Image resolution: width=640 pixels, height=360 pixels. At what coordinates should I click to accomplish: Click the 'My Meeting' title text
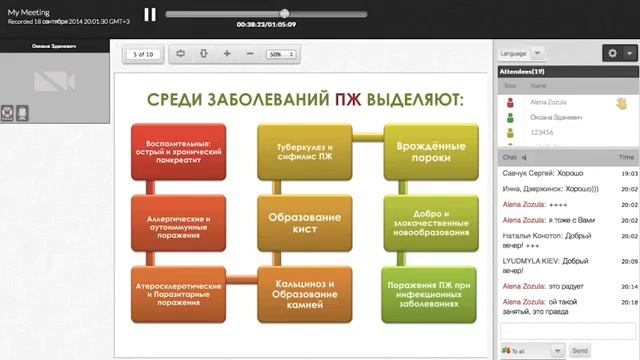tap(29, 12)
